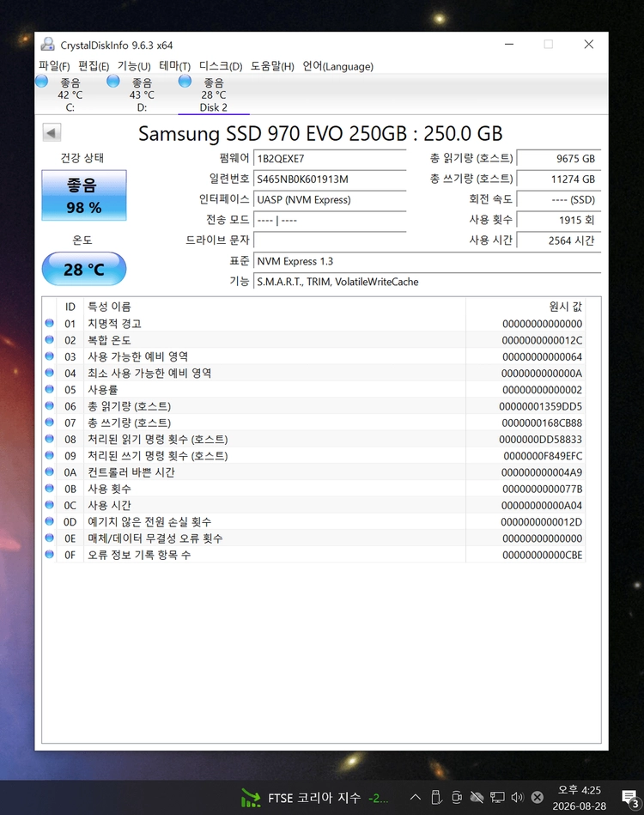Click the total host reads value 9675 GB
The height and width of the screenshot is (815, 644).
point(559,159)
